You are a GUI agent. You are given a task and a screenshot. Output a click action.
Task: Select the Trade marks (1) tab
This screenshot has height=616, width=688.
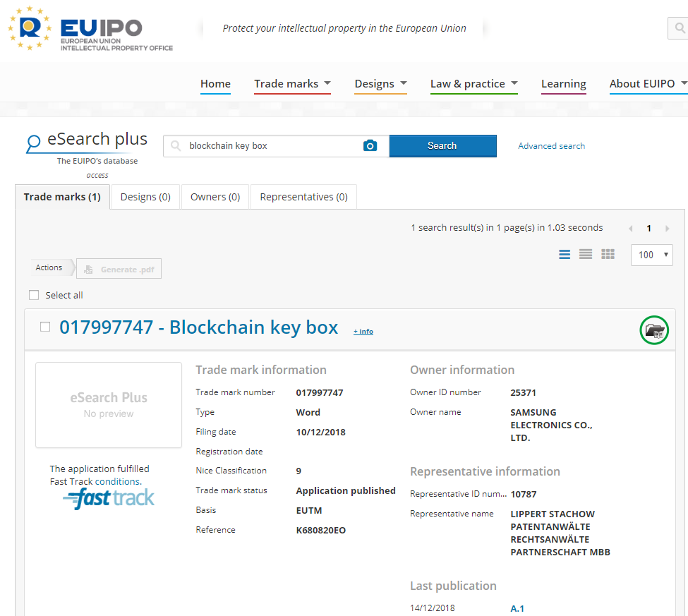(62, 197)
